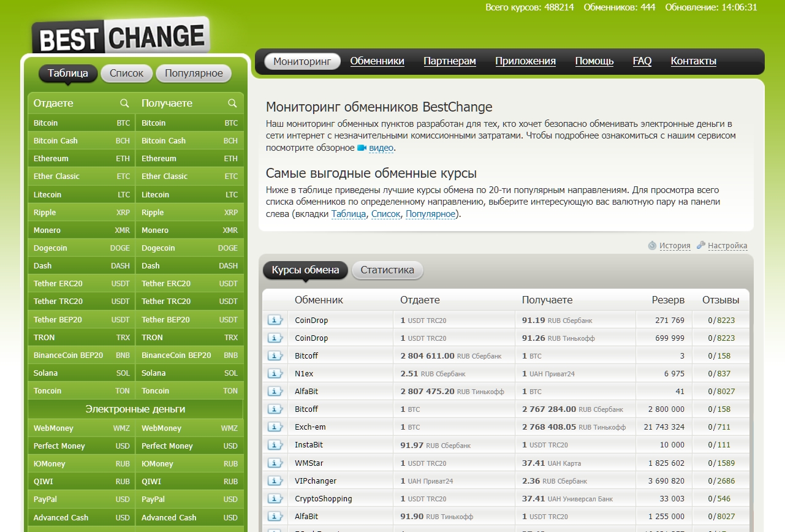Open VIPchanger reviews count 2686

[726, 481]
